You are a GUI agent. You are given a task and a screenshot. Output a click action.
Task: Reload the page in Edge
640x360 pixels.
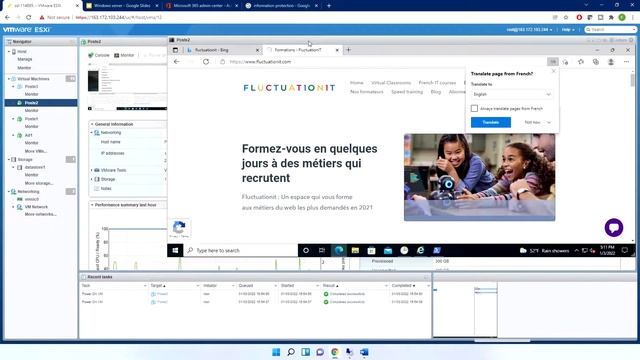(206, 62)
